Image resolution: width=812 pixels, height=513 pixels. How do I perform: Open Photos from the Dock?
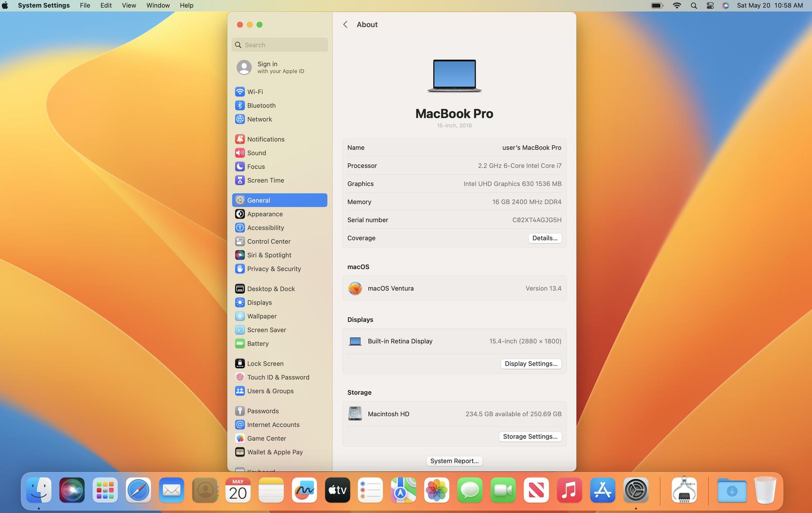pos(437,490)
